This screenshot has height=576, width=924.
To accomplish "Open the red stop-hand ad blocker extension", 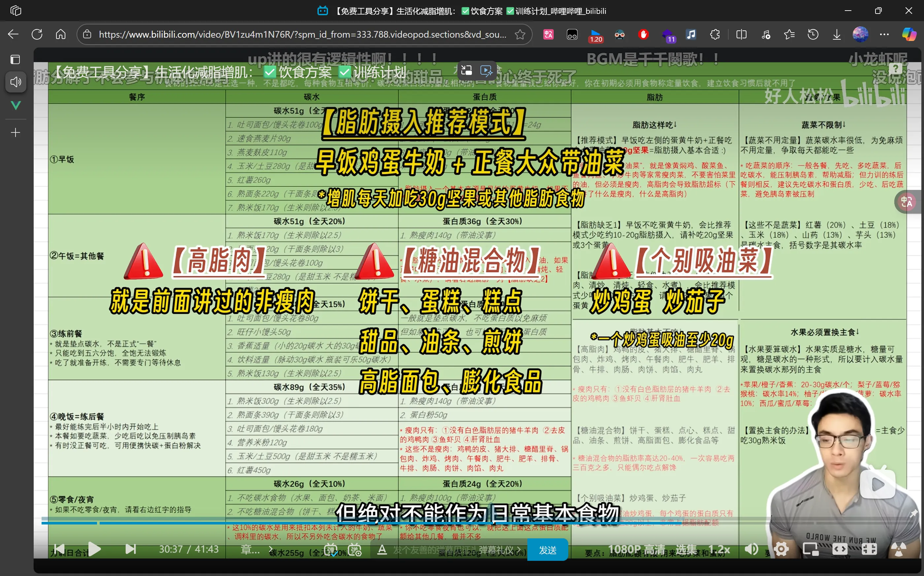I will [643, 34].
